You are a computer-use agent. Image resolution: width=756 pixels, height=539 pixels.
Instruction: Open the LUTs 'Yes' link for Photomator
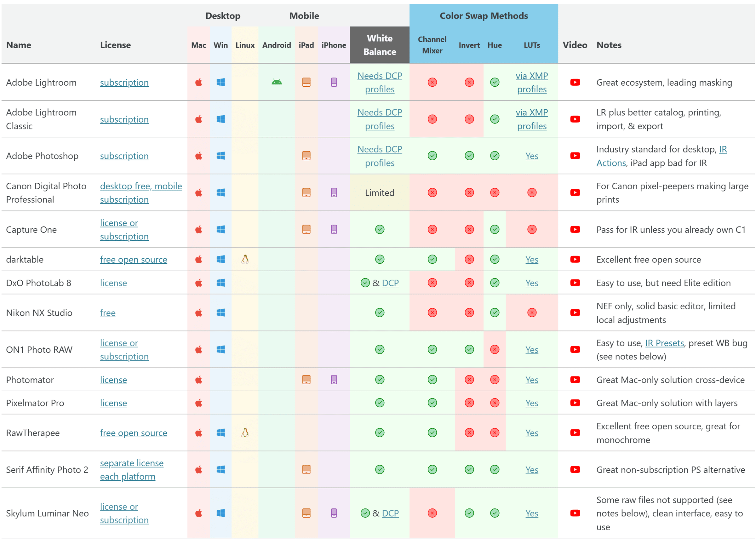point(532,380)
